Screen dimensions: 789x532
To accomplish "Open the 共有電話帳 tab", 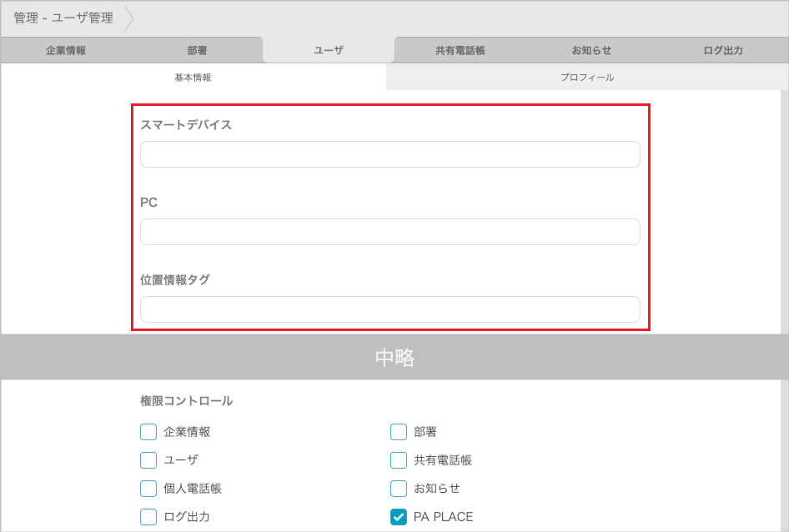I will coord(460,50).
